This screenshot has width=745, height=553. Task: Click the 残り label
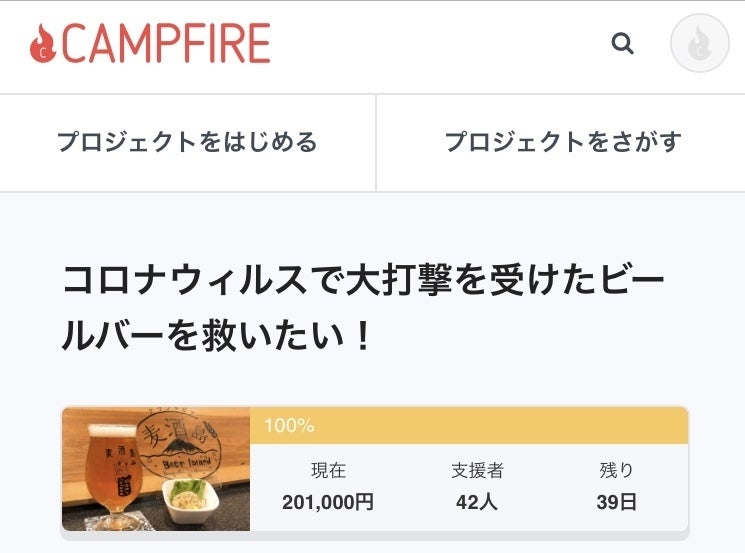click(616, 470)
